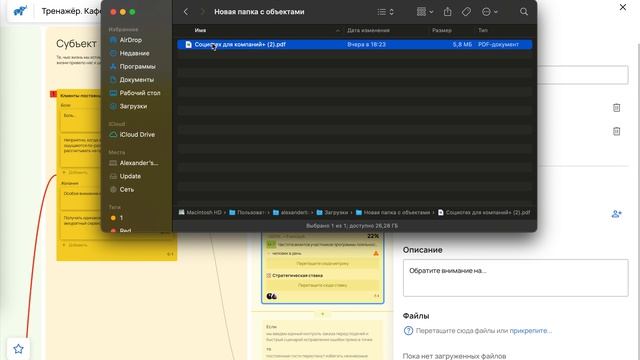Click Загрузки folder in the path bar

[x=332, y=212]
